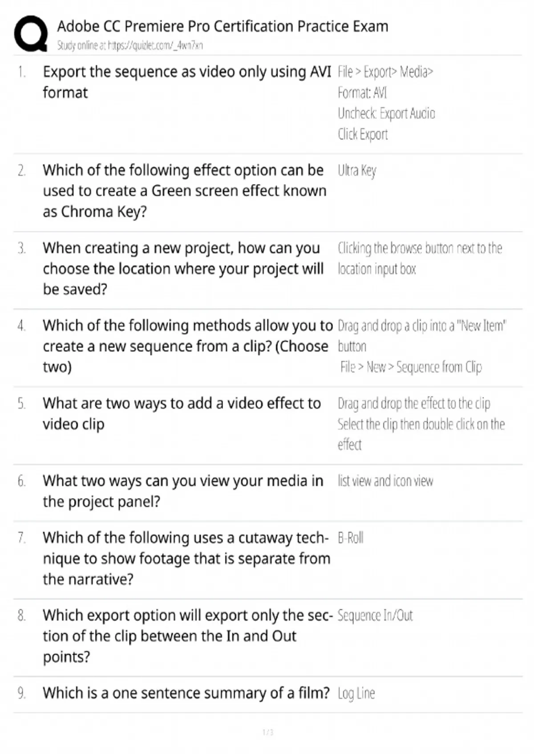Viewport: 534px width, 756px height.
Task: Select the Chroma Key green screen question
Action: pos(184,191)
